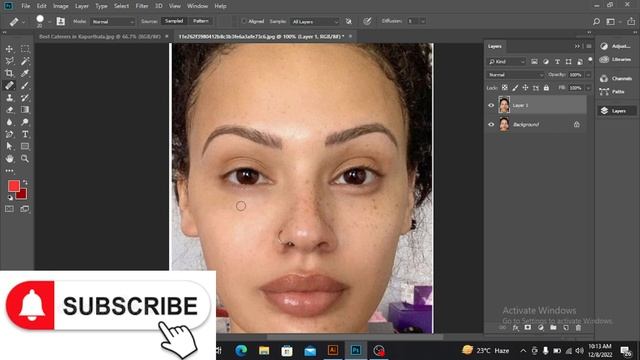Open the Adjustments panel button
This screenshot has height=360, width=640.
tap(616, 46)
